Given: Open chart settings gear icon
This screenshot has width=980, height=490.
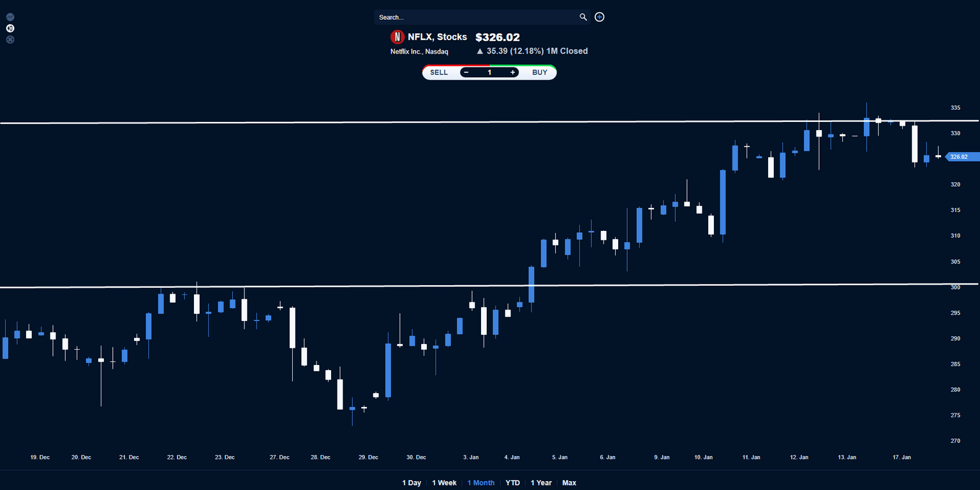Looking at the screenshot, I should 10,40.
